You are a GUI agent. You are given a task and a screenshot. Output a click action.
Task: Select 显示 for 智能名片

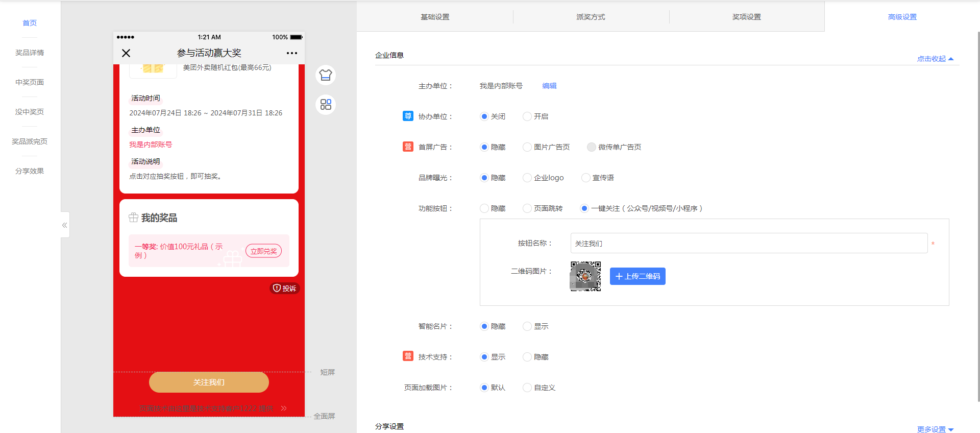pos(527,326)
